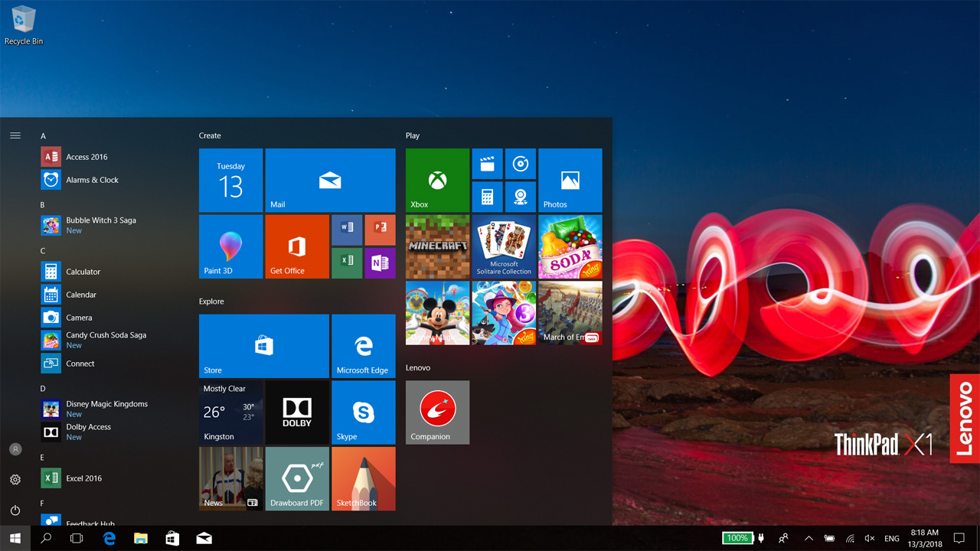Jump to letter C app group header
This screenshot has height=551, width=980.
tap(43, 251)
